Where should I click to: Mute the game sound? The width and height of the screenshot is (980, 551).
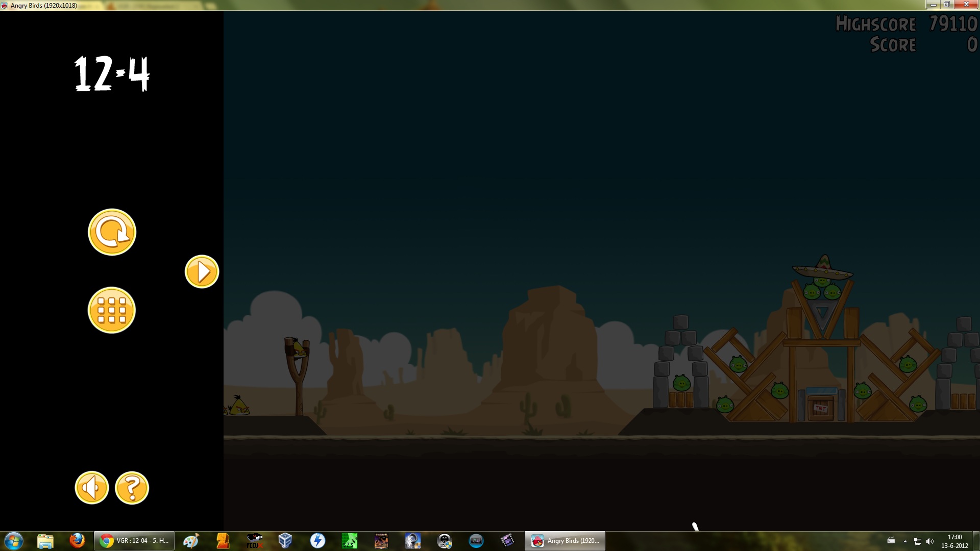tap(92, 488)
